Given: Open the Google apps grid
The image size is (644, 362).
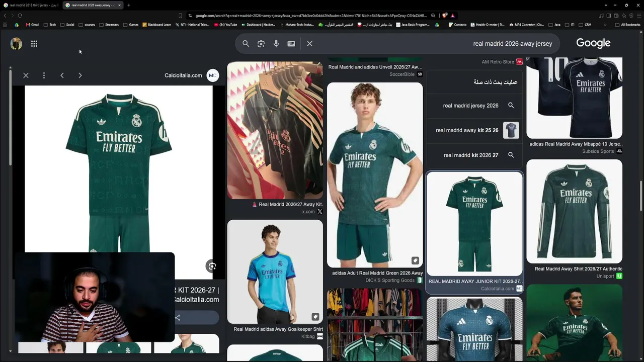Looking at the screenshot, I should click(x=34, y=44).
